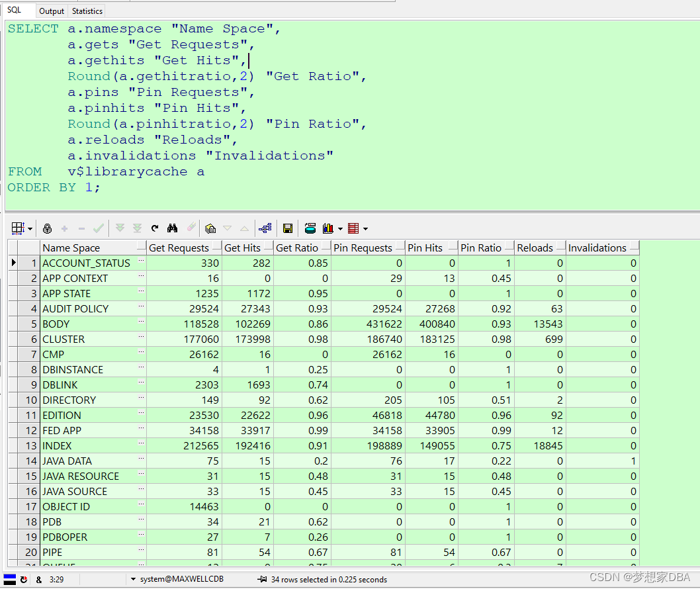The height and width of the screenshot is (589, 700).
Task: Click the insert record plus icon
Action: 64,228
